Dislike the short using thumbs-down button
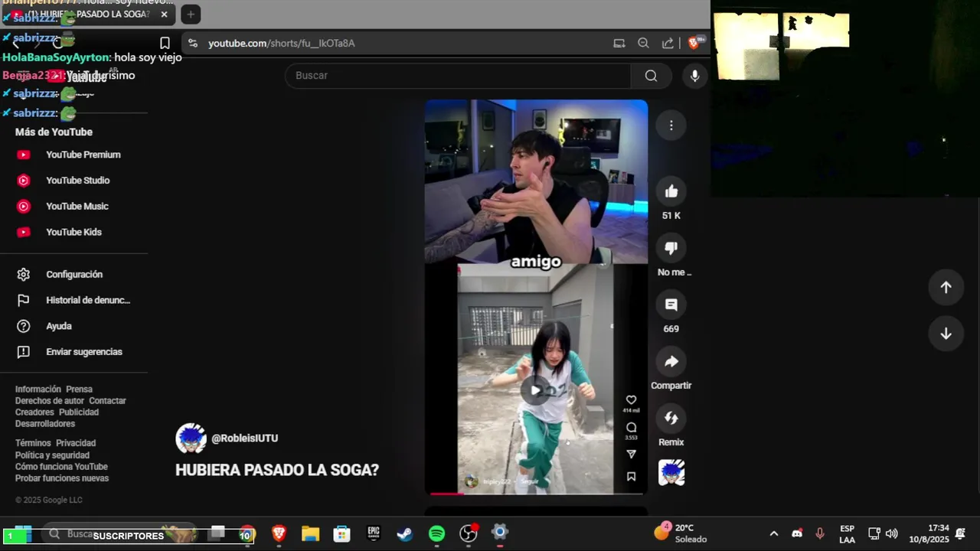This screenshot has height=551, width=980. pyautogui.click(x=671, y=248)
